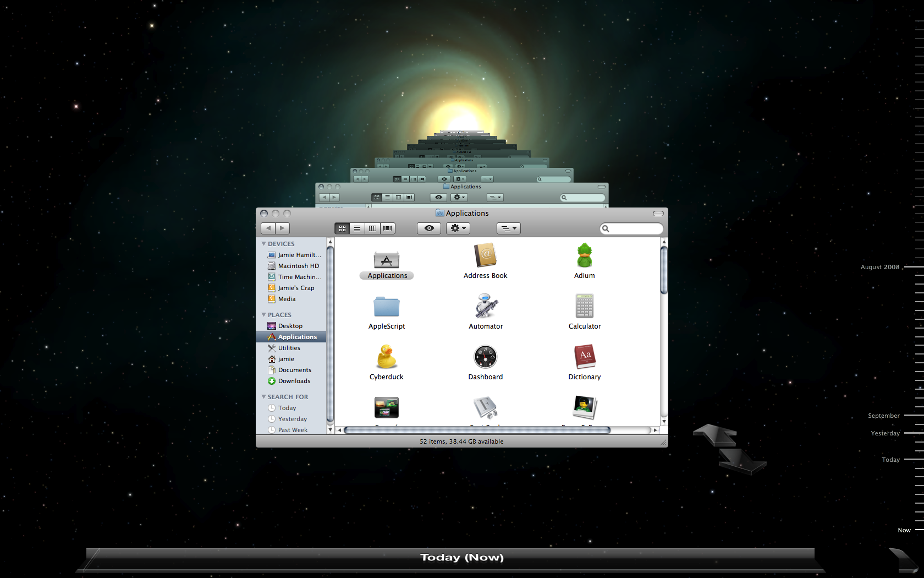Click the search field in Finder toolbar

(x=631, y=228)
